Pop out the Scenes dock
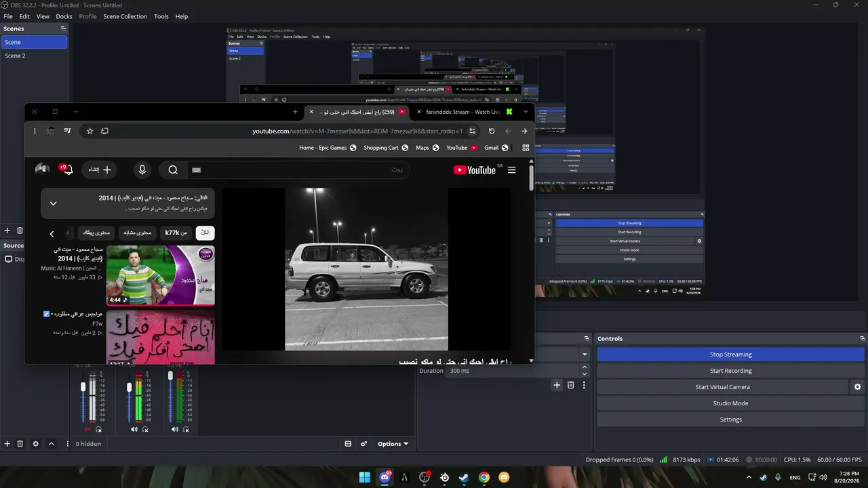 pos(63,28)
